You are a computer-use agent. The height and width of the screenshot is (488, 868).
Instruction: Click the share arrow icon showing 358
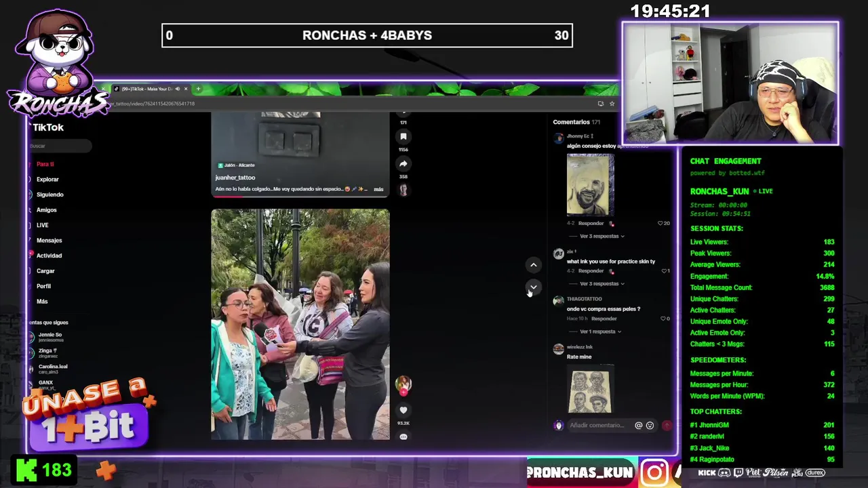tap(403, 164)
